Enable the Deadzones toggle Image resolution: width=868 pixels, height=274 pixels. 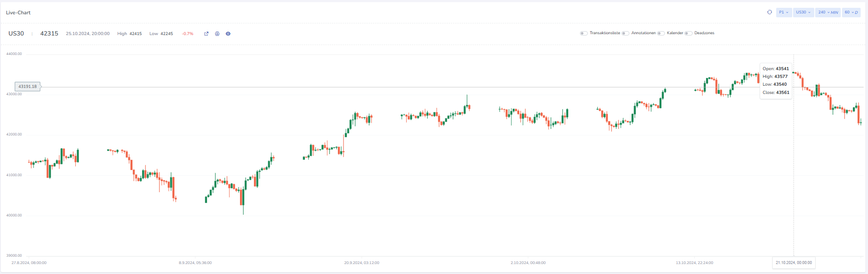[x=688, y=33]
